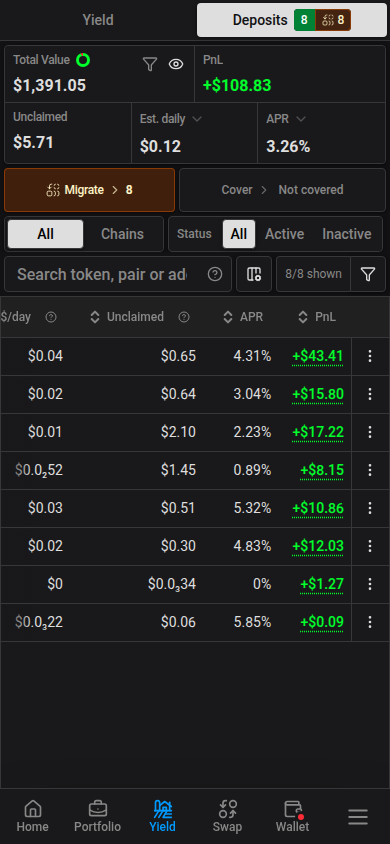Set Status filter to All
Image resolution: width=390 pixels, height=844 pixels.
tap(239, 234)
